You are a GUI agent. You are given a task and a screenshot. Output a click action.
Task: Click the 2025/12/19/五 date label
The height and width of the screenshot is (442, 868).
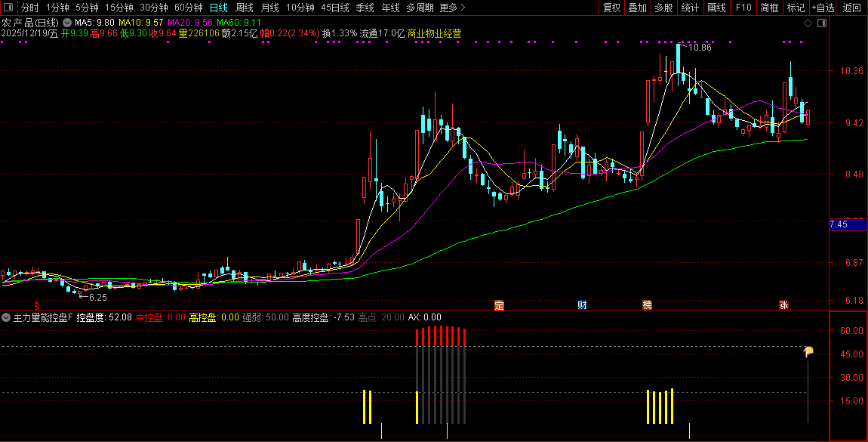pos(30,33)
